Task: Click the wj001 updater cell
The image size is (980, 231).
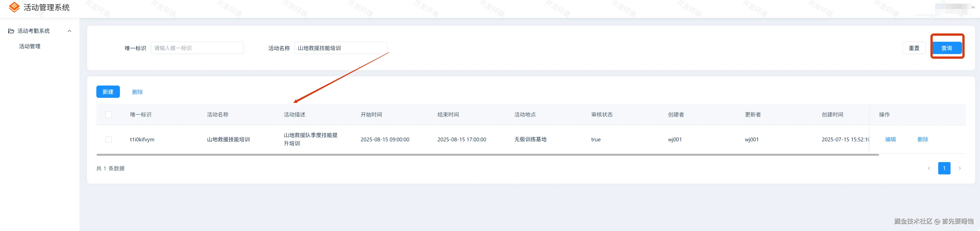Action: click(x=752, y=139)
